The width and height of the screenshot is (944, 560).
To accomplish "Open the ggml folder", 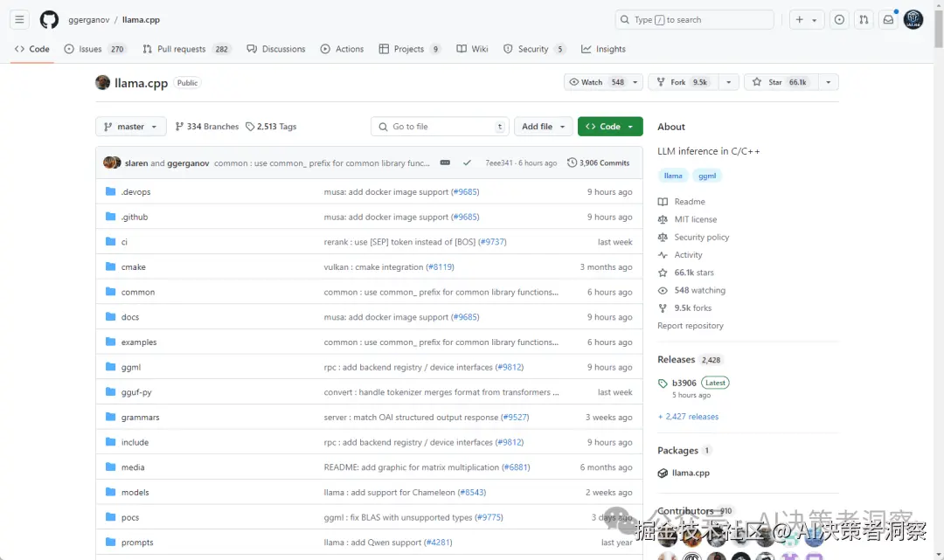I will 130,368.
